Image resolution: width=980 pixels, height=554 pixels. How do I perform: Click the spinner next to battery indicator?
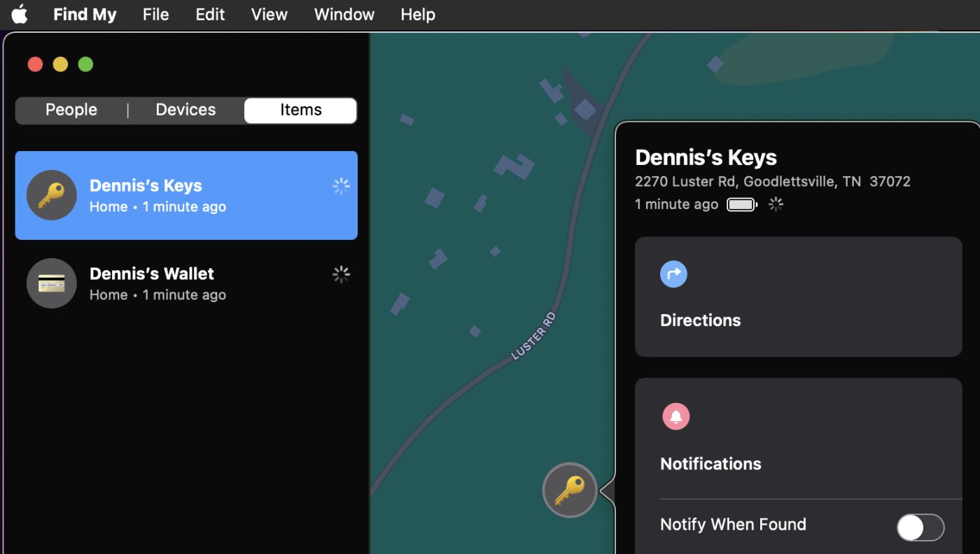click(776, 204)
